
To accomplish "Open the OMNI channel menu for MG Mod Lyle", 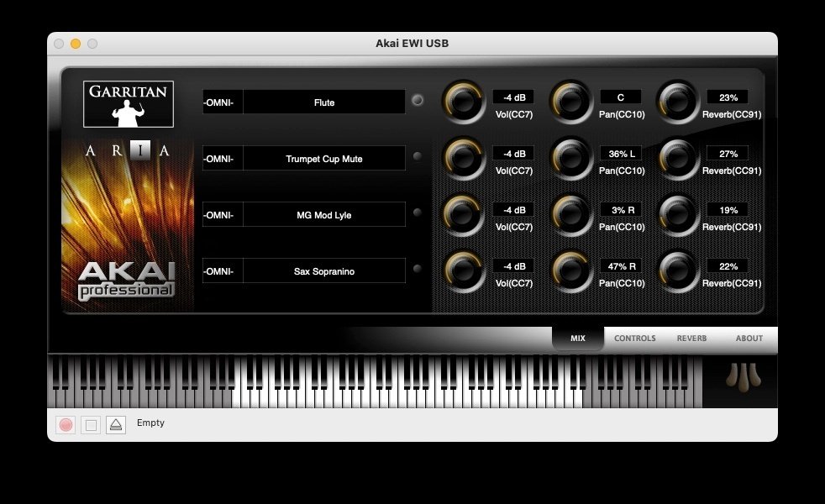I will tap(223, 215).
